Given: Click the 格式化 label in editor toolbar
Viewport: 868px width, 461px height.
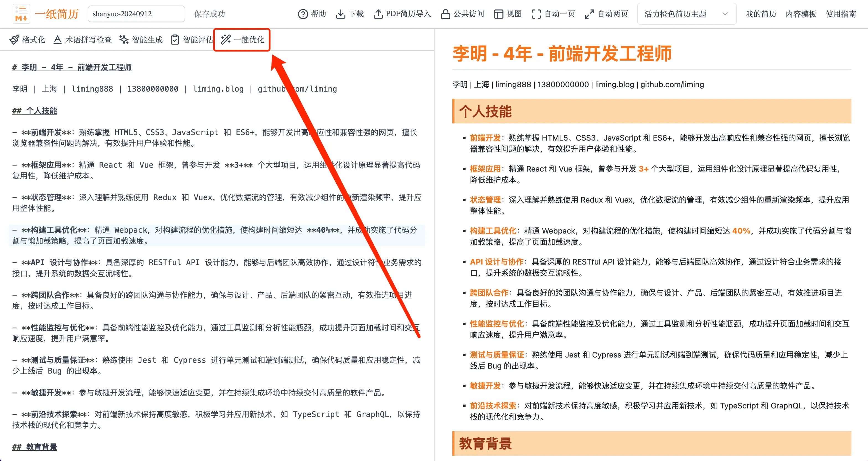Looking at the screenshot, I should click(x=33, y=40).
